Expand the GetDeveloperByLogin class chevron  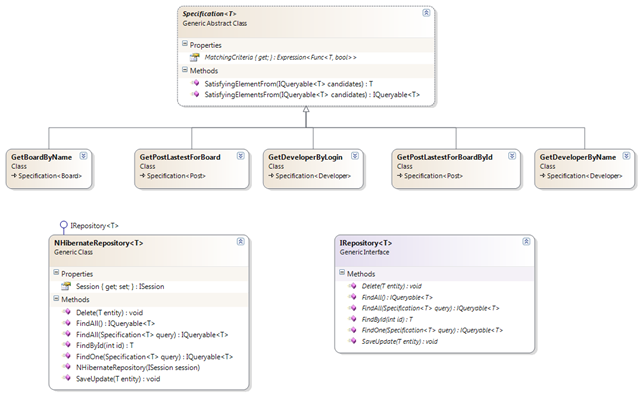pos(355,156)
